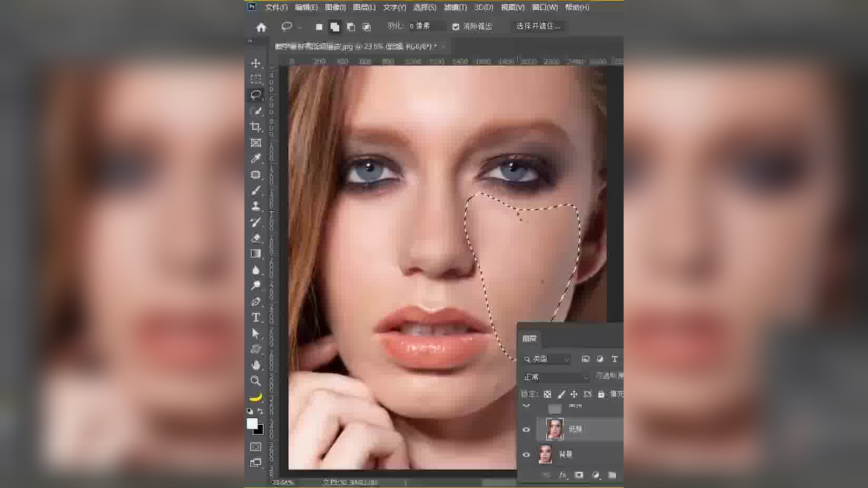The image size is (868, 488).
Task: Expand the collapsed toolbox double arrow
Action: click(x=250, y=41)
